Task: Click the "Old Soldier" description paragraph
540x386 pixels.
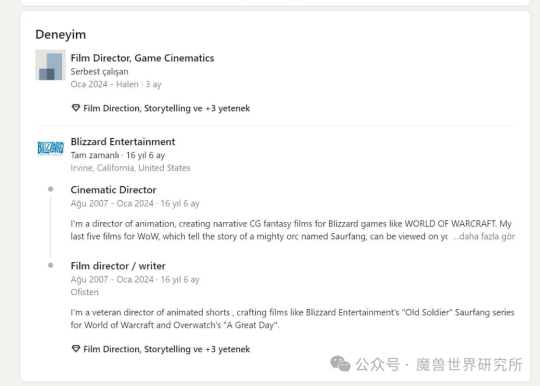Action: pos(292,319)
